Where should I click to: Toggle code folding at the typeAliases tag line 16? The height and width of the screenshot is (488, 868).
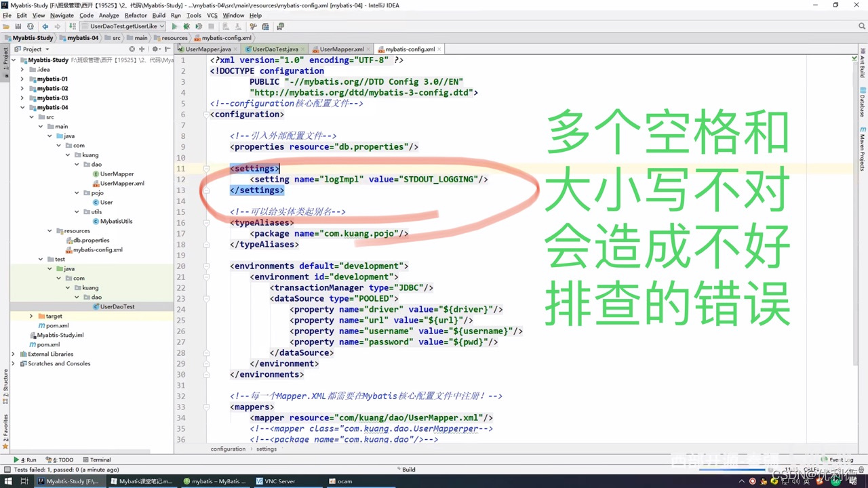[206, 223]
